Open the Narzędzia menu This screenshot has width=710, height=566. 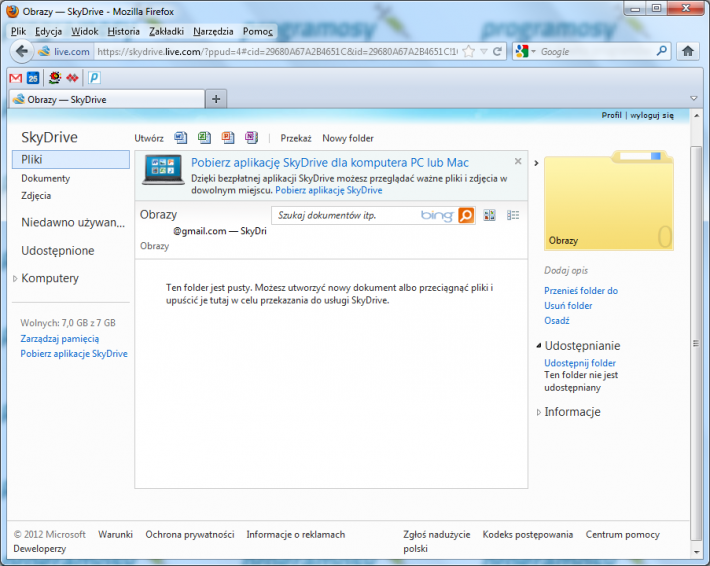[x=213, y=31]
